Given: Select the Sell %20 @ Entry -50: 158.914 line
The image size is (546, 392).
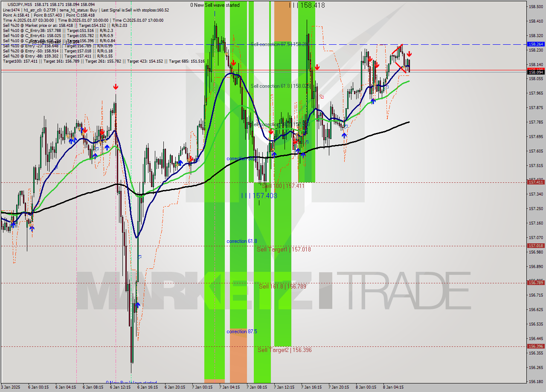Looking at the screenshot, I should point(58,51).
